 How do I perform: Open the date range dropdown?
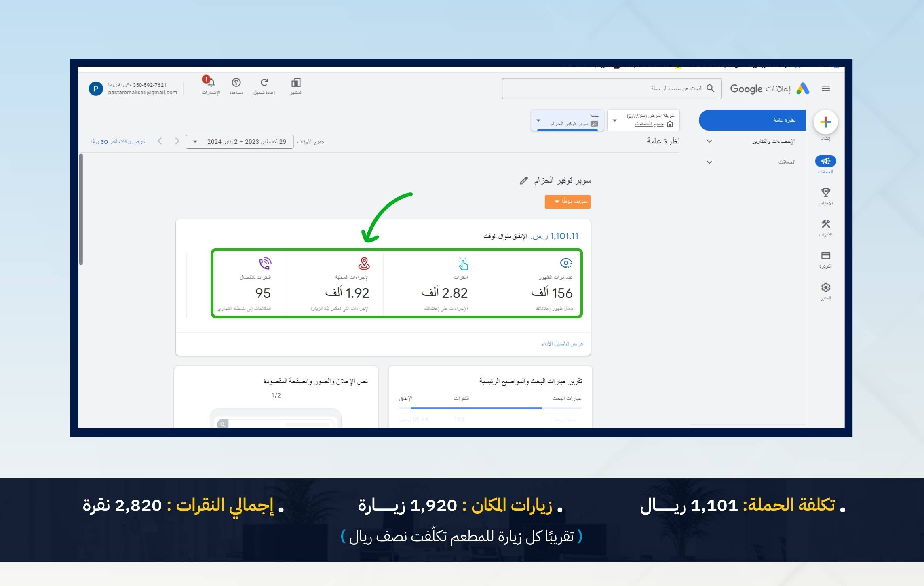pos(240,142)
